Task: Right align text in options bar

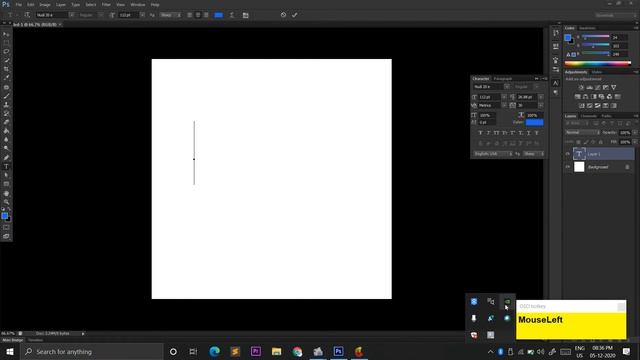Action: [206, 15]
